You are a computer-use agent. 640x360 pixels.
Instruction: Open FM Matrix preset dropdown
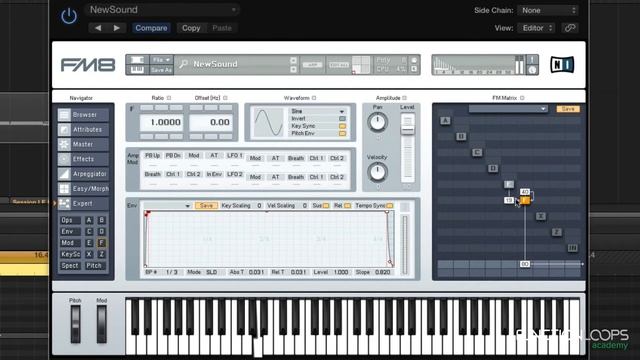[508, 109]
